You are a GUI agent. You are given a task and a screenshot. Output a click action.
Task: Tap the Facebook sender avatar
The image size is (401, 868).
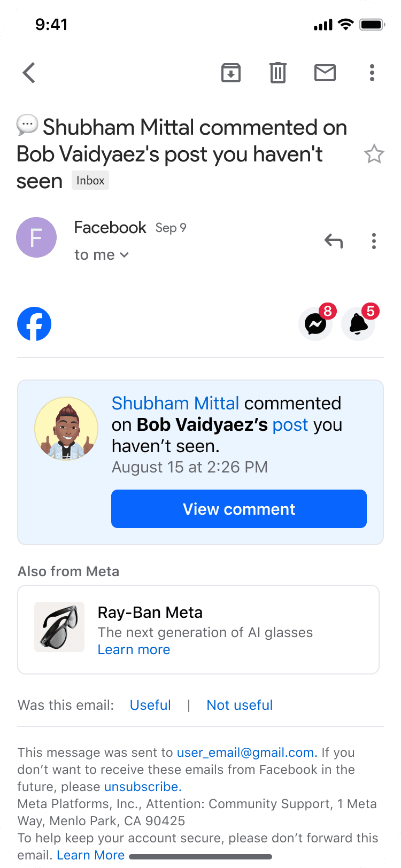pos(36,237)
